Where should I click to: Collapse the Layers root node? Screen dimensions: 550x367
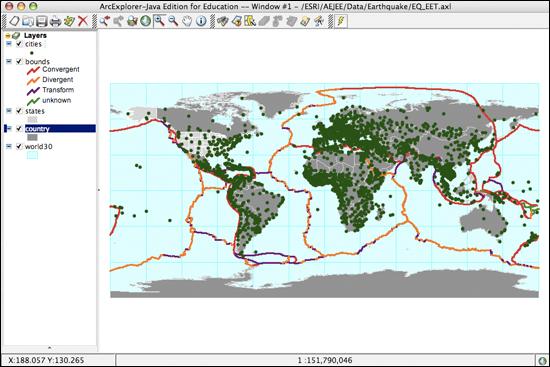tap(7, 35)
